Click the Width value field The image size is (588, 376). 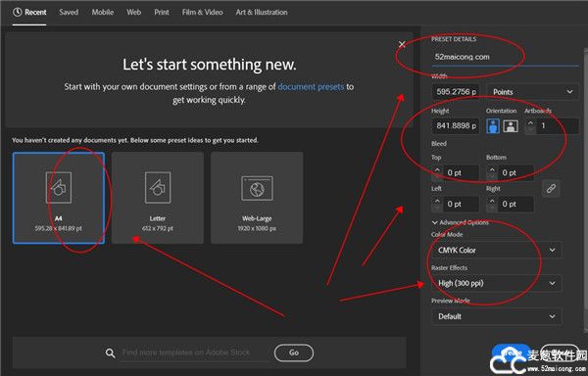[456, 92]
